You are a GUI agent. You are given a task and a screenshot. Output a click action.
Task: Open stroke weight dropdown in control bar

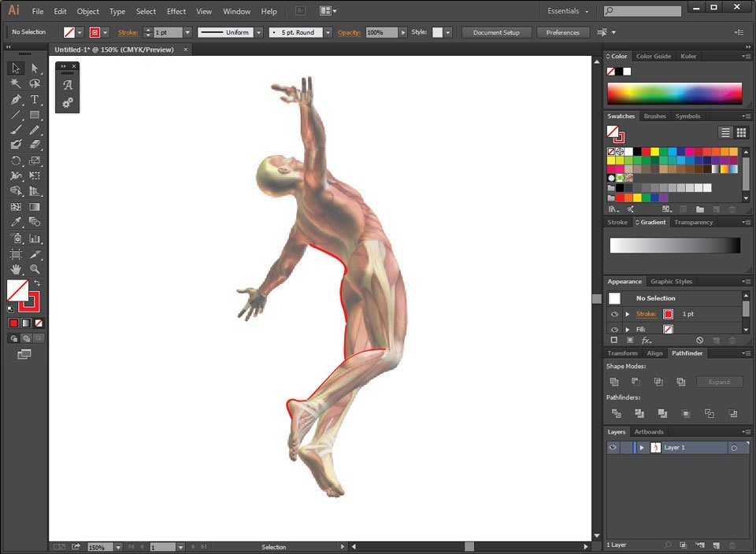pos(187,32)
